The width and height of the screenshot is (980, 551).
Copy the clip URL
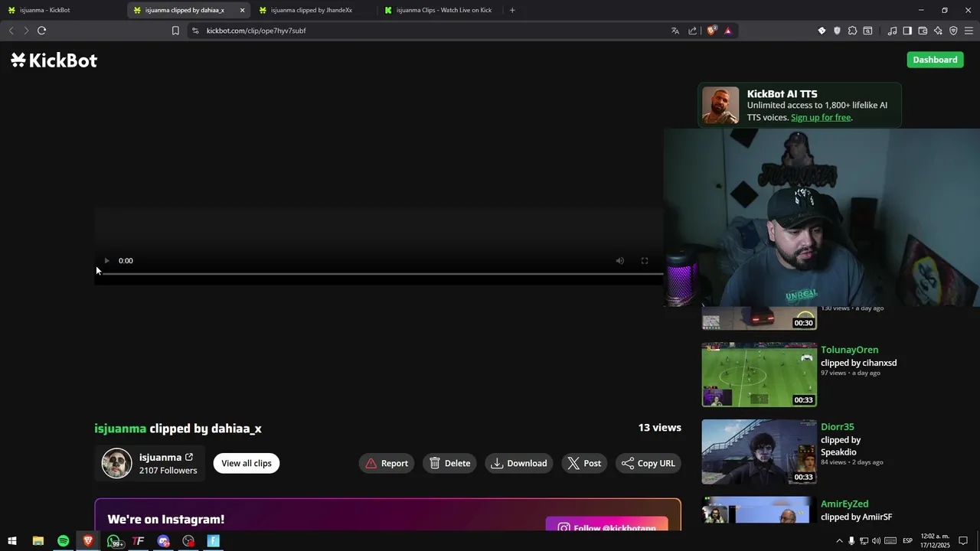click(x=648, y=463)
